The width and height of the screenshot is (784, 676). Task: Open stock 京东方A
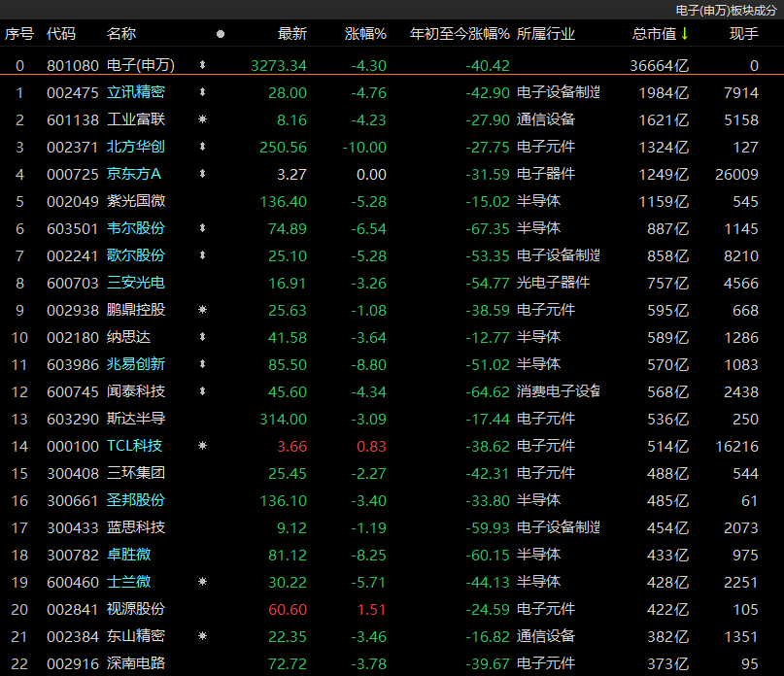point(133,174)
